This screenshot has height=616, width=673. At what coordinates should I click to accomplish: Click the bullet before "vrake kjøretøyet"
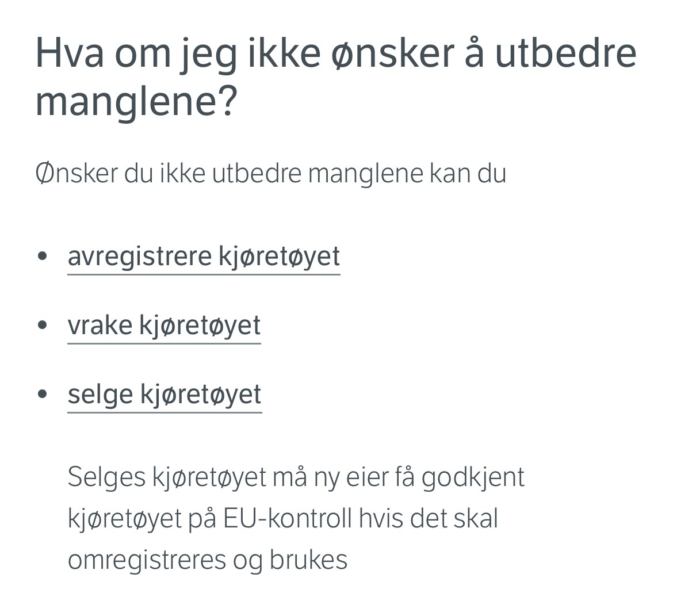pos(42,325)
